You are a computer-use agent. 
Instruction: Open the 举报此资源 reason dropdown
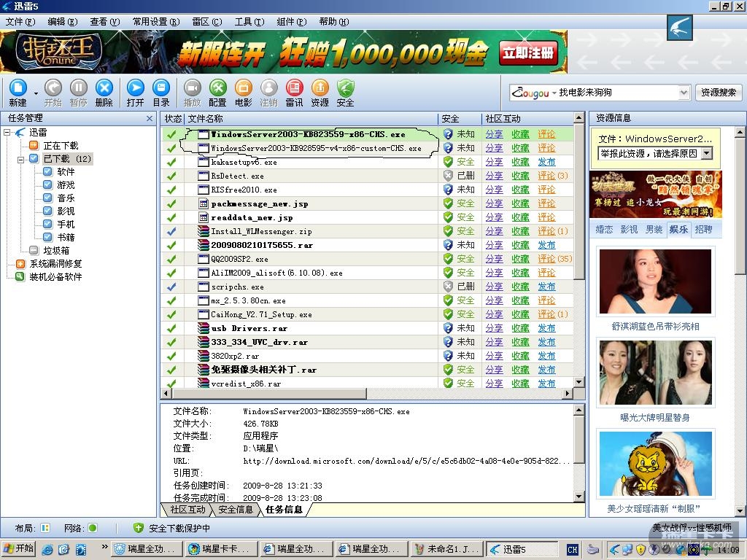click(x=706, y=154)
